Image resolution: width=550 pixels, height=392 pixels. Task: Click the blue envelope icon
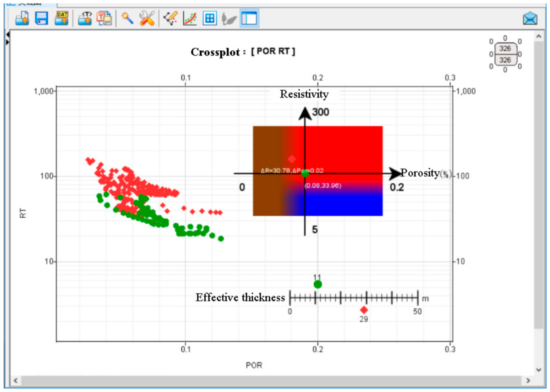530,18
